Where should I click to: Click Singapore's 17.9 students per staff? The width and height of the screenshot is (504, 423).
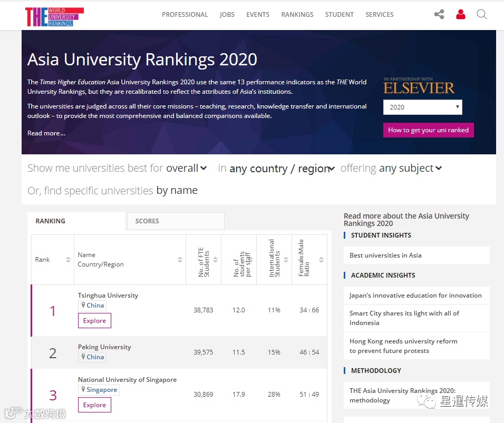[x=238, y=394]
